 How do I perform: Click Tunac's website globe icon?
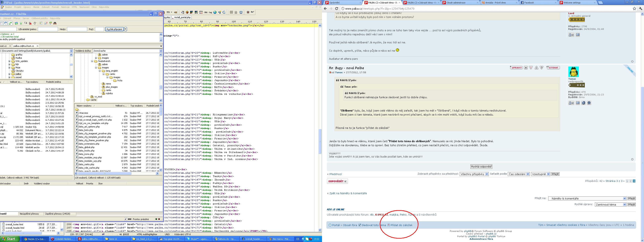point(583,103)
